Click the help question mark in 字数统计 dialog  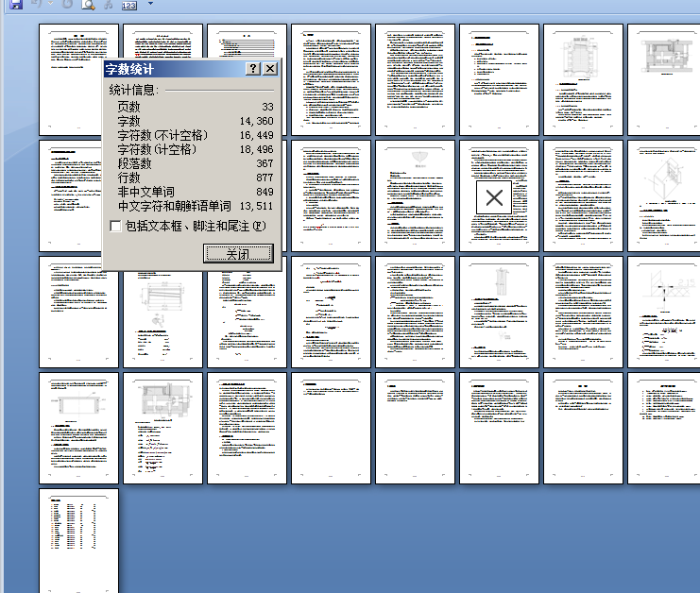pyautogui.click(x=253, y=68)
